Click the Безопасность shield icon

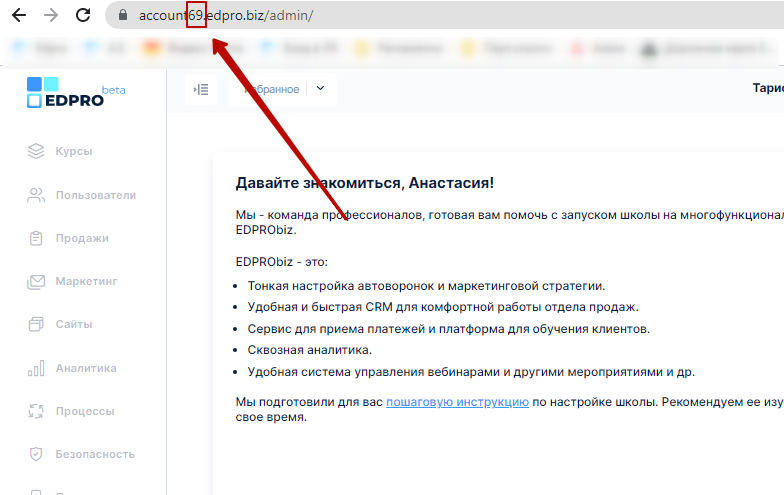tap(36, 454)
